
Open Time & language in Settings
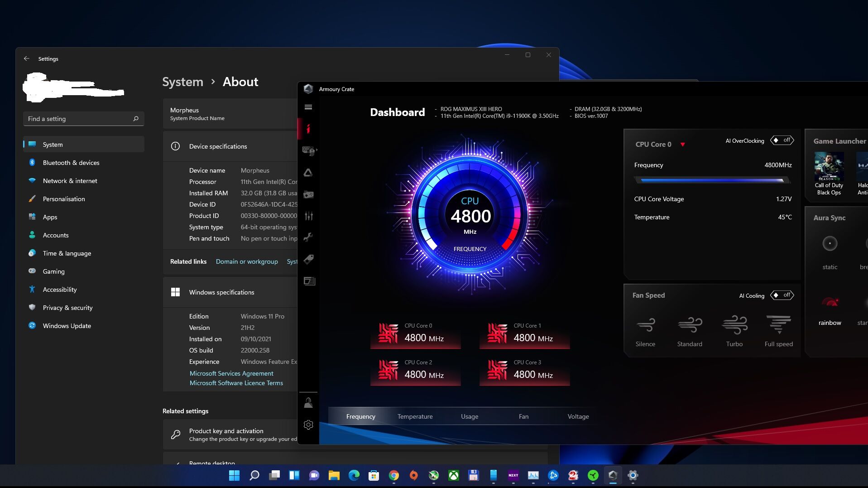coord(84,253)
